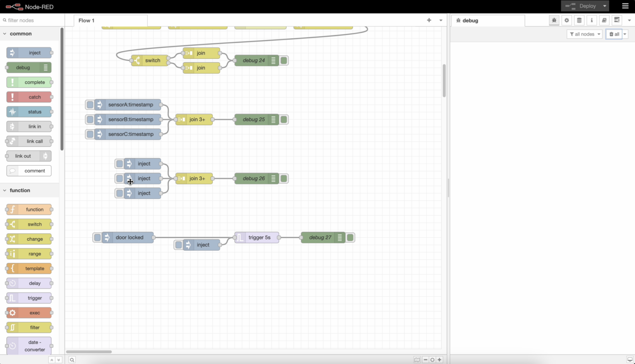635x364 pixels.
Task: Open the help book sidebar tab
Action: [604, 20]
